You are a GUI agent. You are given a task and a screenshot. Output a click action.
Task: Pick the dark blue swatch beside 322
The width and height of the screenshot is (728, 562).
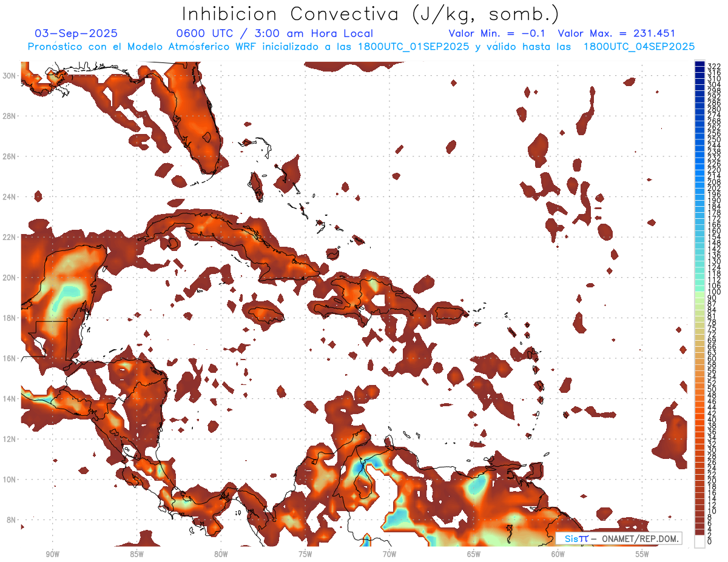click(x=699, y=64)
